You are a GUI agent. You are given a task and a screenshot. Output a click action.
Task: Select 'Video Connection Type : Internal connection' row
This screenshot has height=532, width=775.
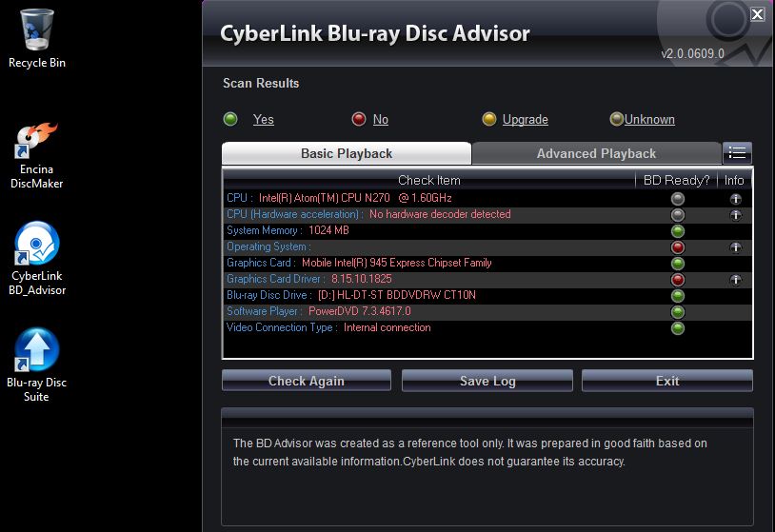click(x=487, y=327)
